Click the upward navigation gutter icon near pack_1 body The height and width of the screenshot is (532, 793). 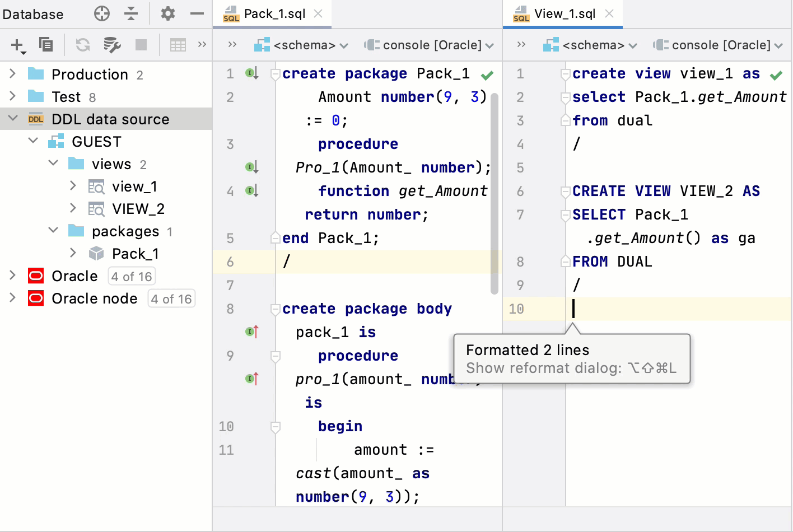click(x=252, y=332)
